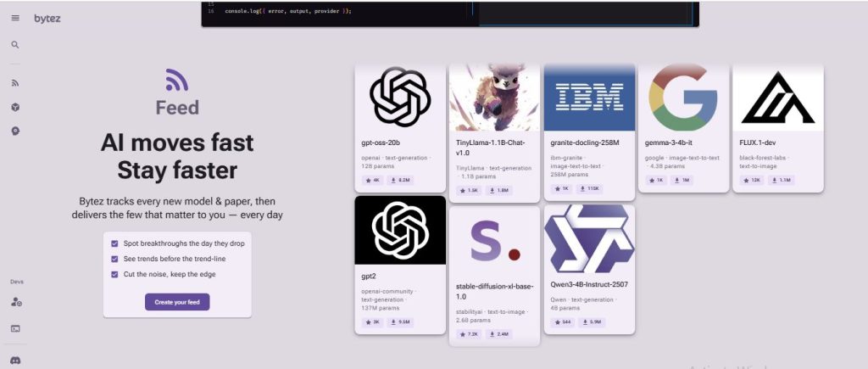The width and height of the screenshot is (868, 369).
Task: Click the search icon in the sidebar
Action: 15,44
